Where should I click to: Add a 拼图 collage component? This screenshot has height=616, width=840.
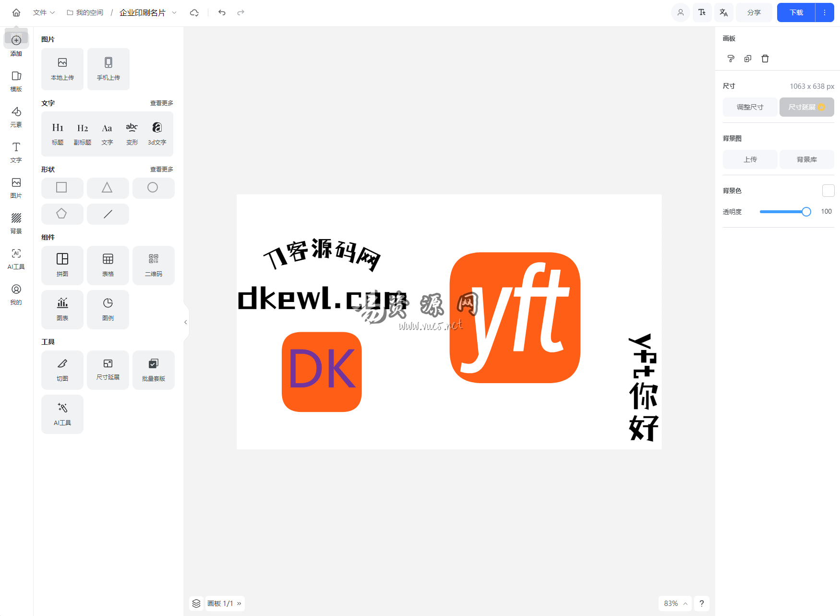62,265
